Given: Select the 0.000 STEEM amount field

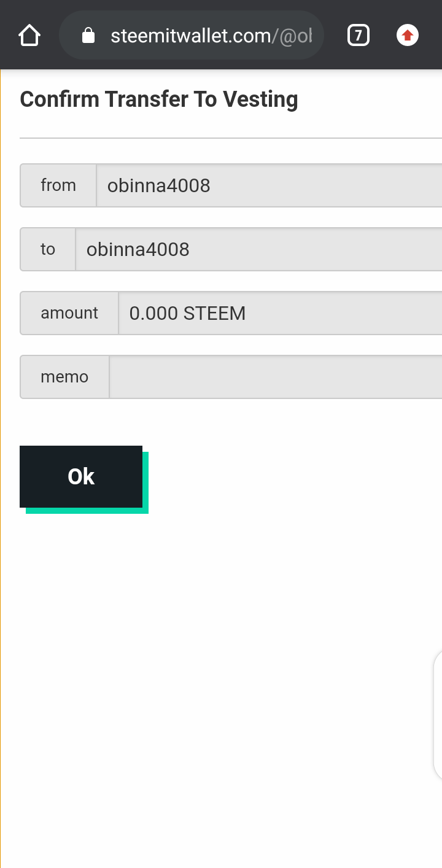Looking at the screenshot, I should click(x=280, y=313).
